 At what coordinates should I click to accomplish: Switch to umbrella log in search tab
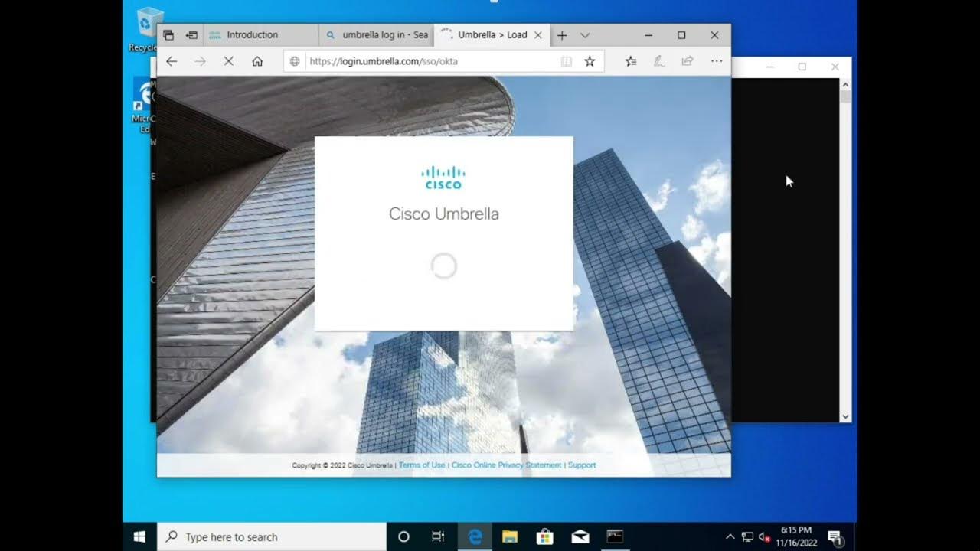(376, 35)
